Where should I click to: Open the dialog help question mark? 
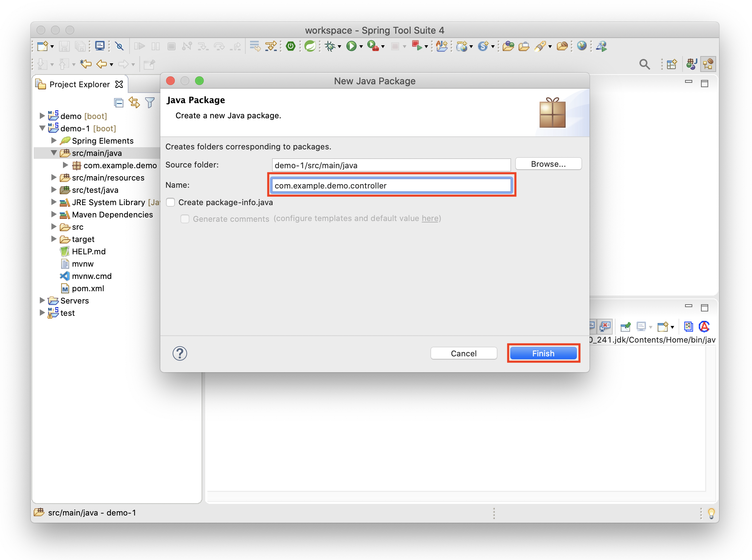180,353
